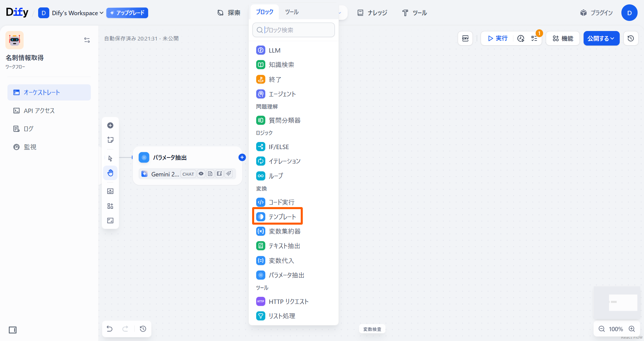This screenshot has width=644, height=341.
Task: Add an LLM block from the list
Action: point(274,50)
